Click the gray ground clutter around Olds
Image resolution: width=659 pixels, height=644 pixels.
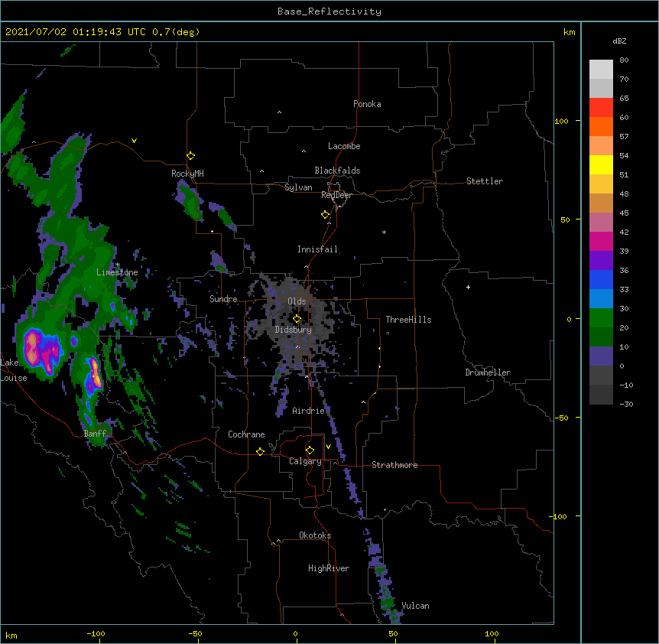tap(297, 320)
